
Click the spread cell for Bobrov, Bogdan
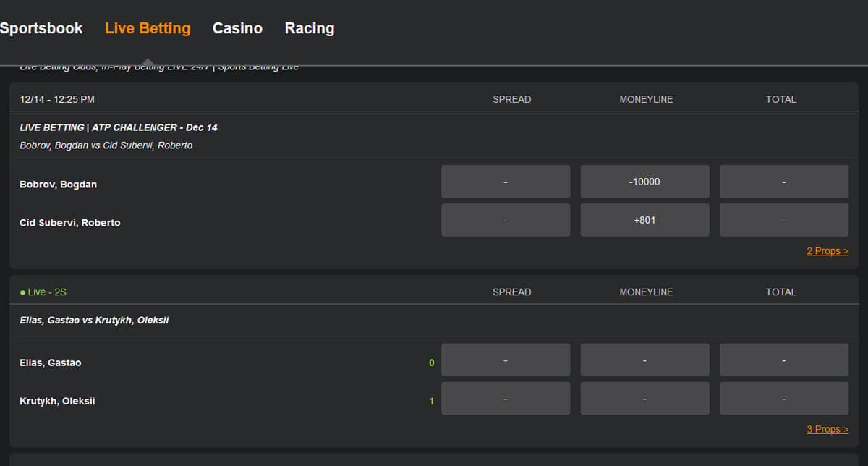tap(506, 182)
